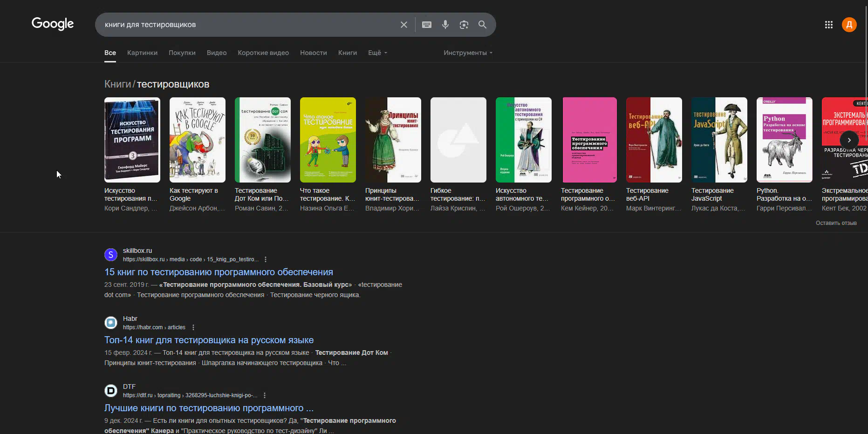Open 'Гибкое тестирование' placeholder cover
The image size is (868, 434).
tap(458, 140)
